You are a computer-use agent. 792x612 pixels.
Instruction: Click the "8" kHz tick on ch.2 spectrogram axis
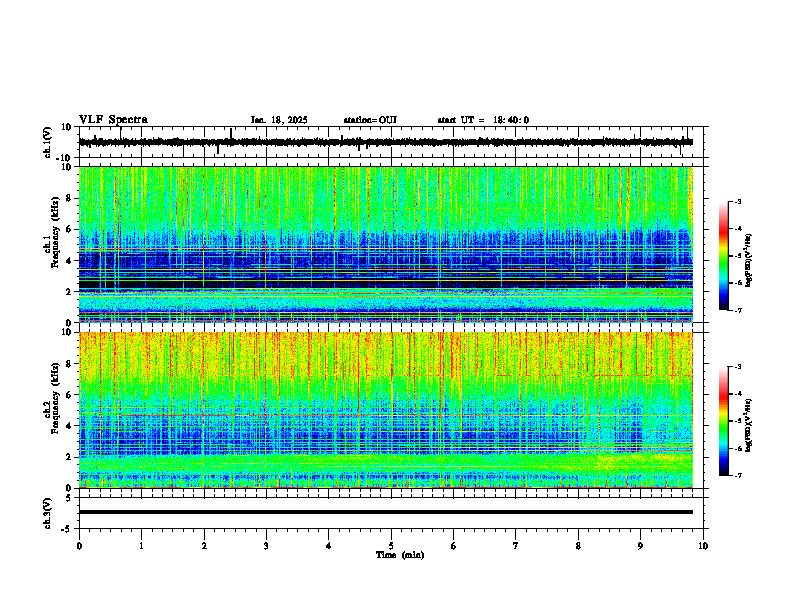pos(70,364)
